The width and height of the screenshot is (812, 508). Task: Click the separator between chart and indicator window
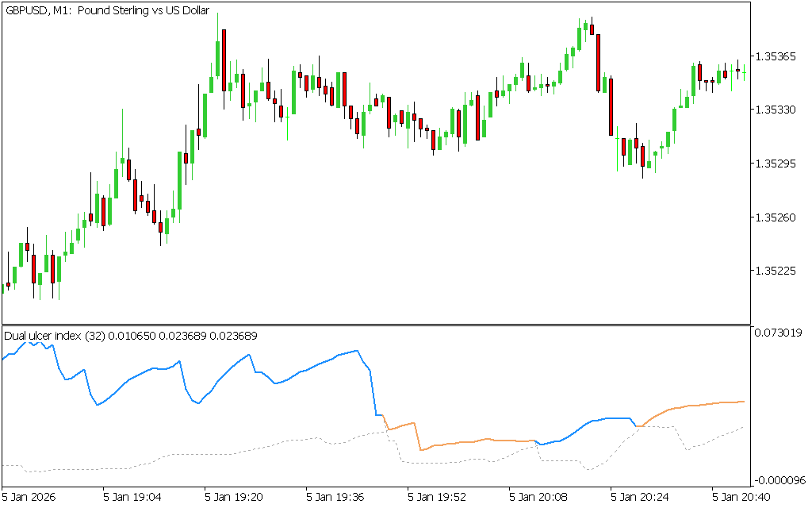coord(376,324)
